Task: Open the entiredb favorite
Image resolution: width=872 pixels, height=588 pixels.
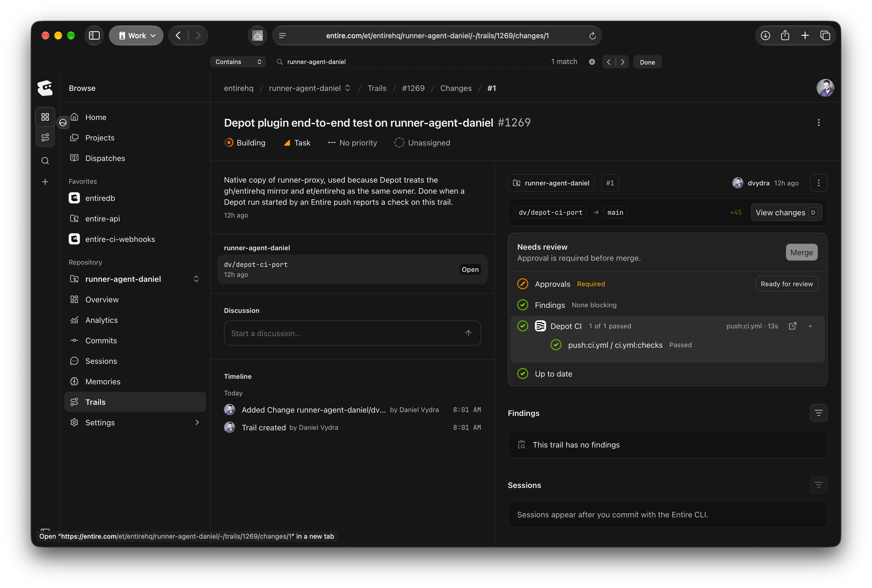Action: [135, 198]
